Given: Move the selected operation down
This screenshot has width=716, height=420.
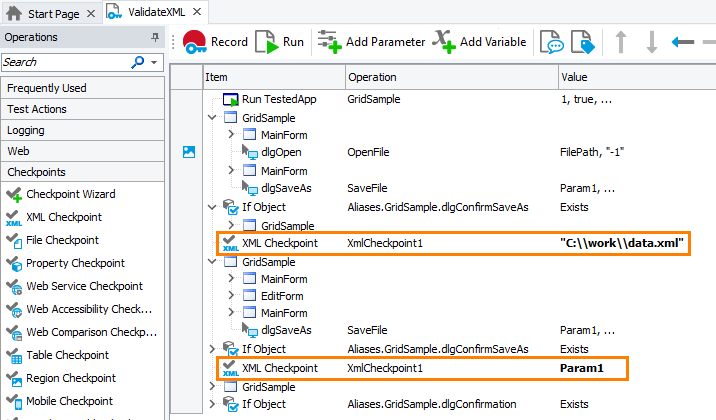Looking at the screenshot, I should click(651, 42).
